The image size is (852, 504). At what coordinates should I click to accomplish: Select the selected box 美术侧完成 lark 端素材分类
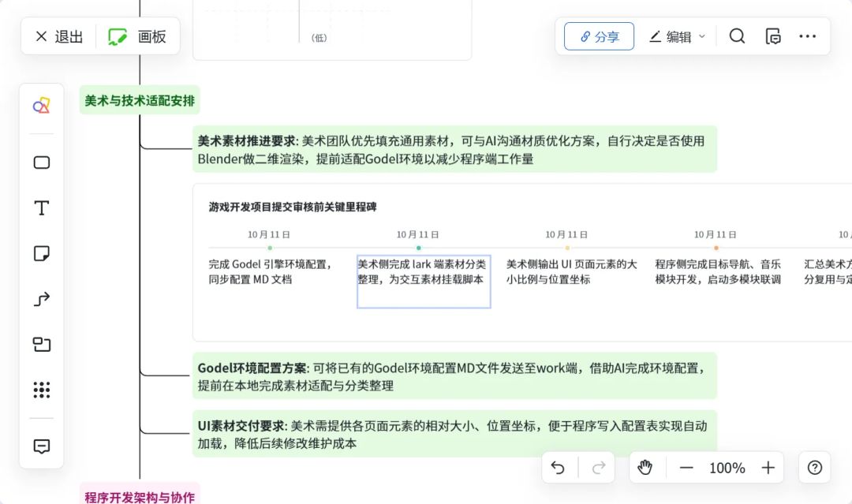click(x=424, y=282)
